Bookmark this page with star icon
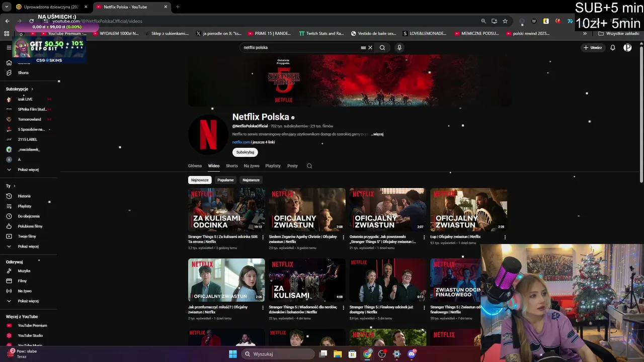 coord(505,21)
